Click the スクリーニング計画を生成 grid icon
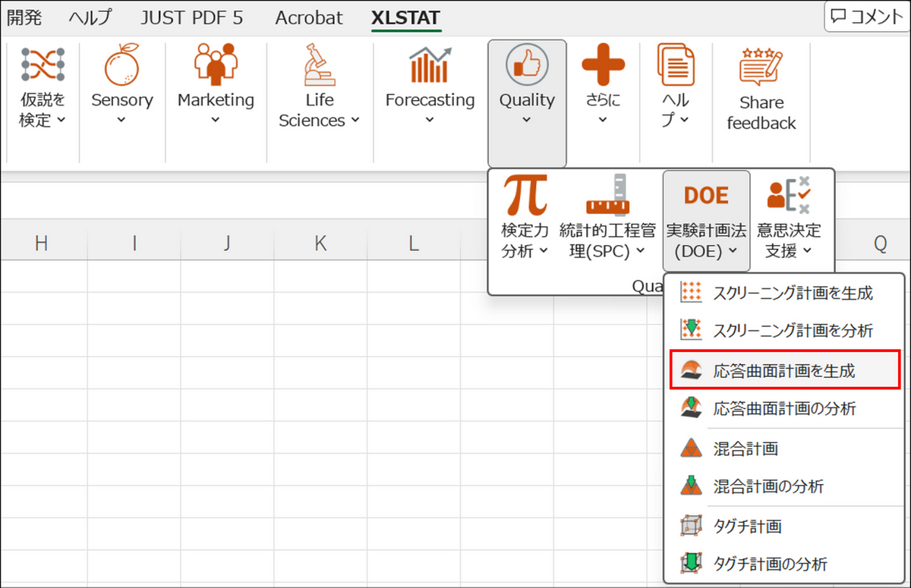The image size is (911, 588). click(x=691, y=292)
